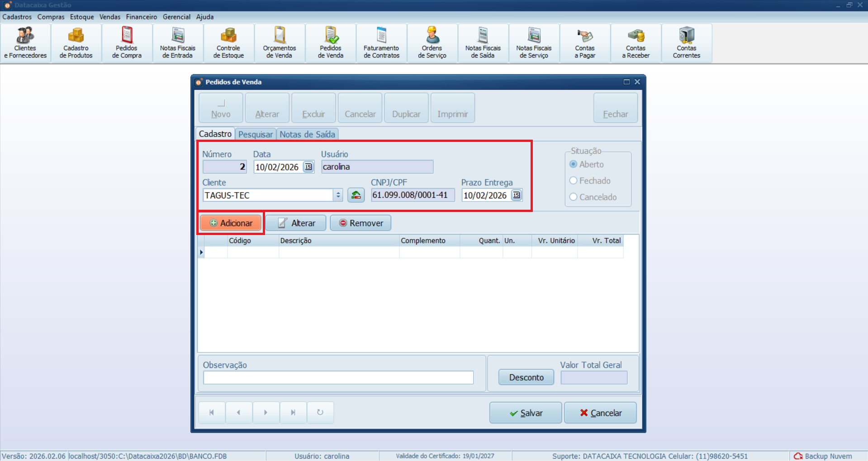Screen dimensions: 868x461
Task: Select the Fechado situation radio button
Action: (x=574, y=181)
